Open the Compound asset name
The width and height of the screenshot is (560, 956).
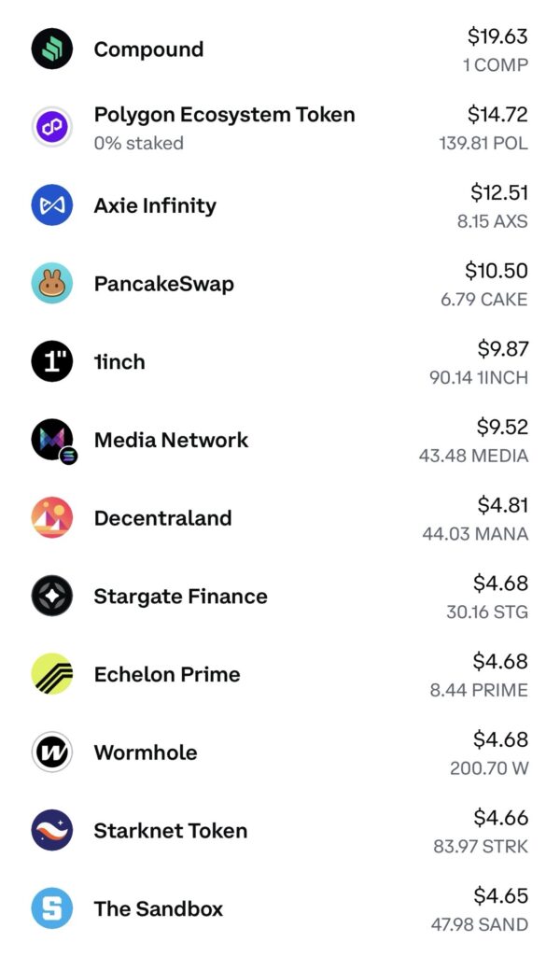pos(148,49)
